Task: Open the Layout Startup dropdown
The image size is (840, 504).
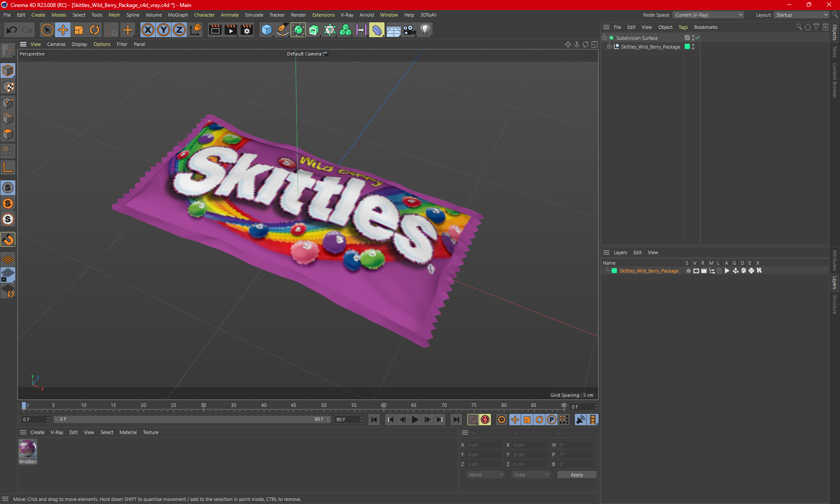Action: click(x=801, y=15)
